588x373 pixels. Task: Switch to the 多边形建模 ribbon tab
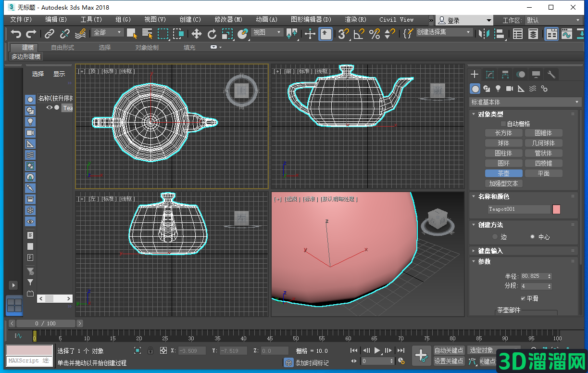pyautogui.click(x=25, y=56)
